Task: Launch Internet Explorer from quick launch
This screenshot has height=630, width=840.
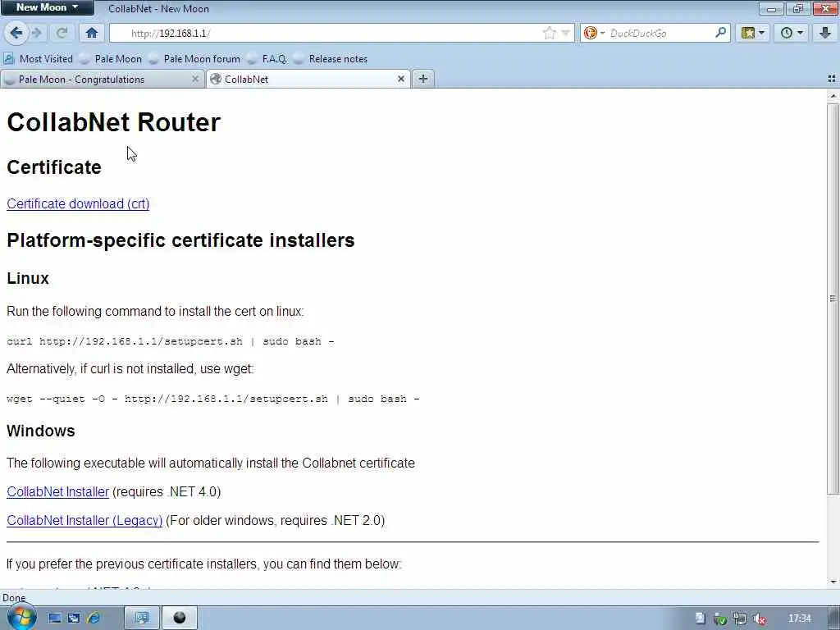Action: [x=94, y=619]
